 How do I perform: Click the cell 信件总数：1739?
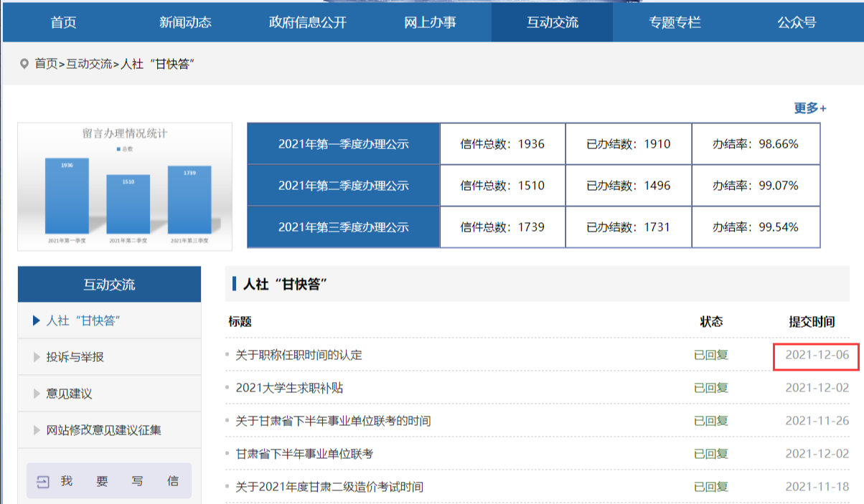(x=502, y=227)
